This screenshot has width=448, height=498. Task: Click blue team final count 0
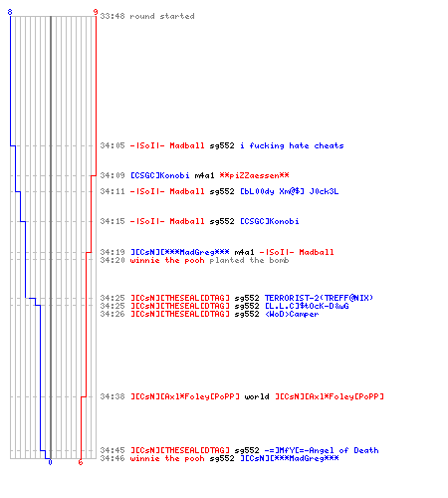[50, 462]
